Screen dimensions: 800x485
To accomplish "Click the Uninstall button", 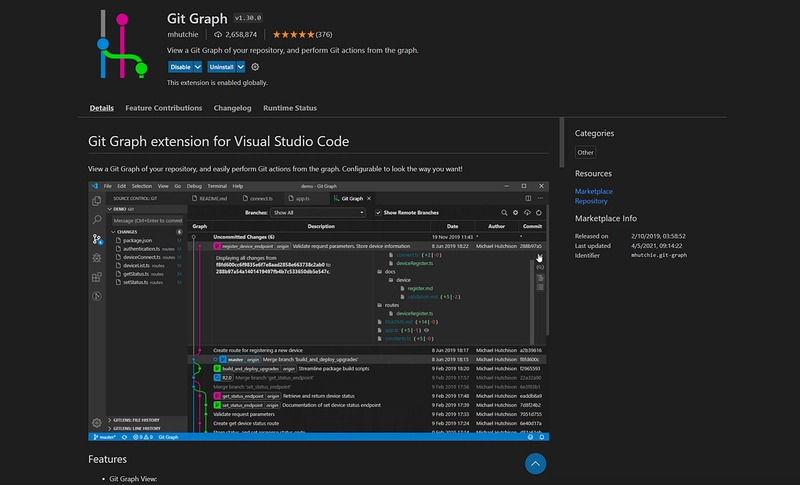I will coord(221,67).
